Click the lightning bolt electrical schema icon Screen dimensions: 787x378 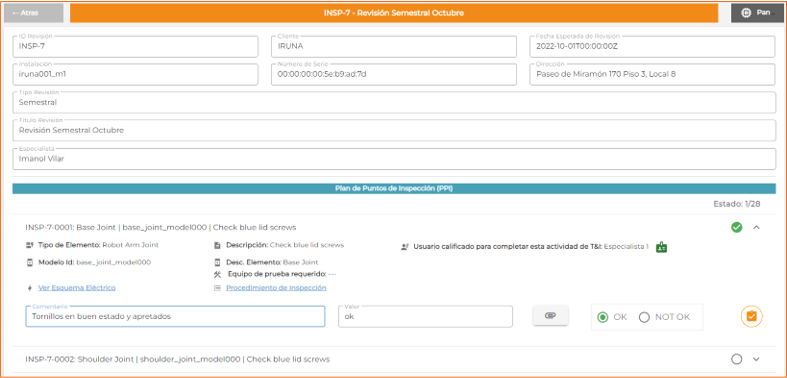click(30, 288)
